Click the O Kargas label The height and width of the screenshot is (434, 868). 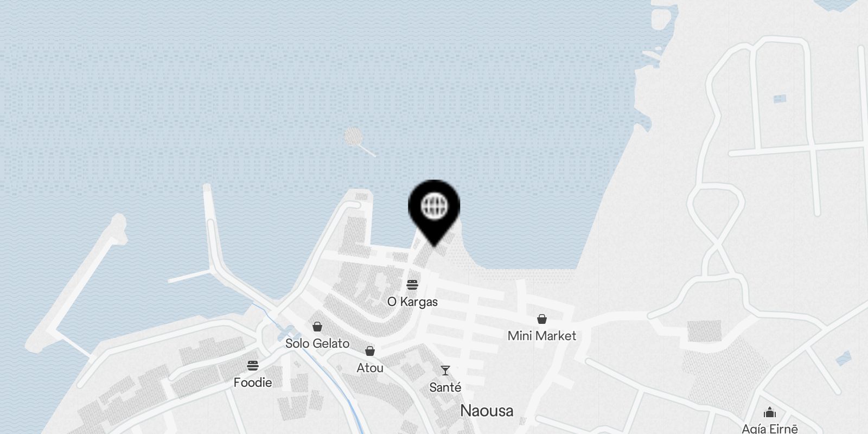(x=412, y=302)
